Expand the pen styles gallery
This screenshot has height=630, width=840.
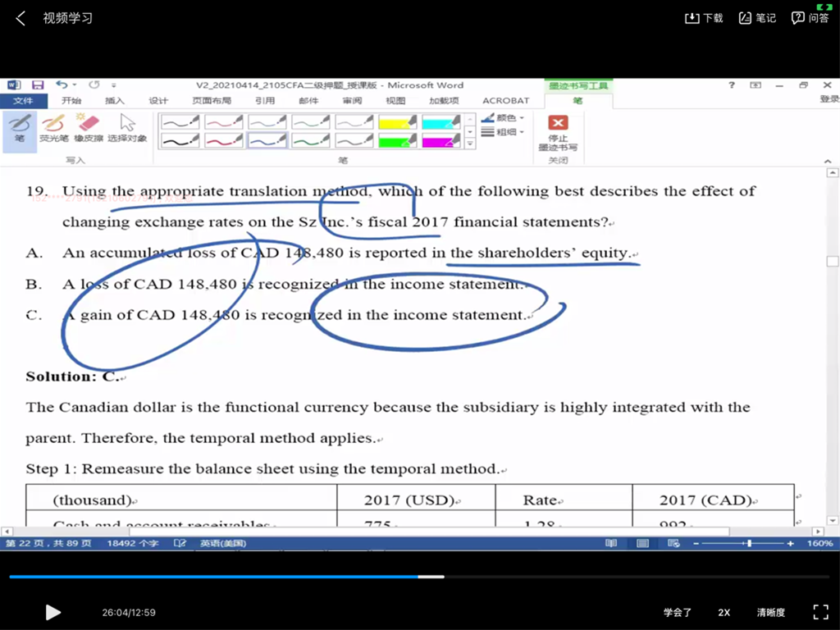(x=470, y=144)
